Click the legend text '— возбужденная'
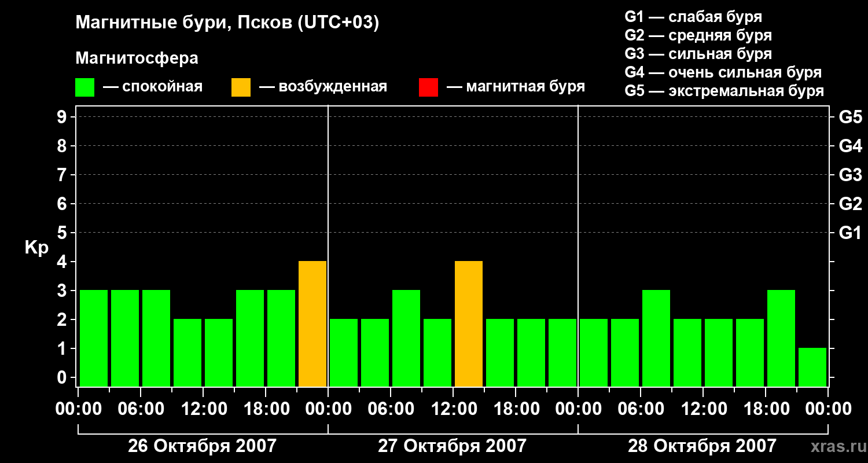This screenshot has width=868, height=463. pos(323,87)
